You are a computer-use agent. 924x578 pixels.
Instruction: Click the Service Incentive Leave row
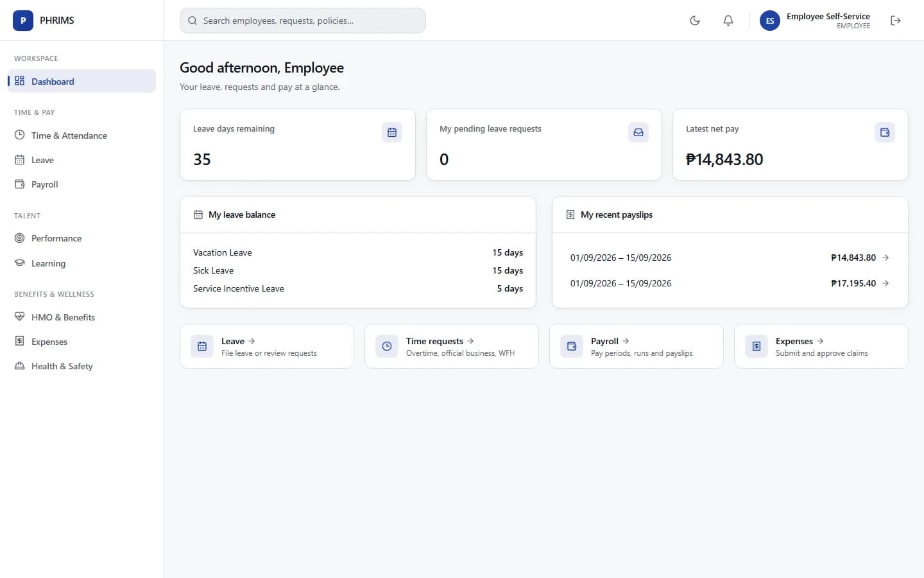358,288
